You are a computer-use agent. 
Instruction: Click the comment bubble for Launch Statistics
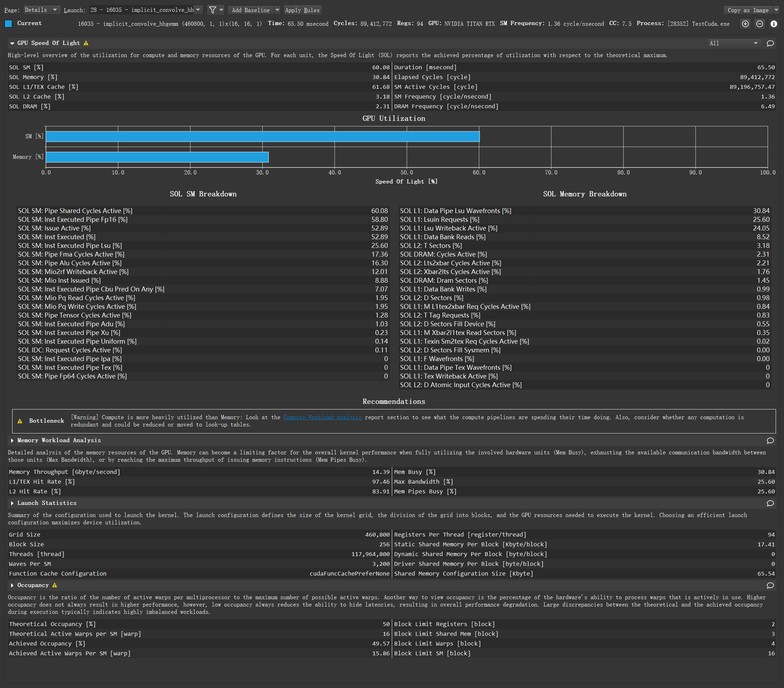[770, 503]
